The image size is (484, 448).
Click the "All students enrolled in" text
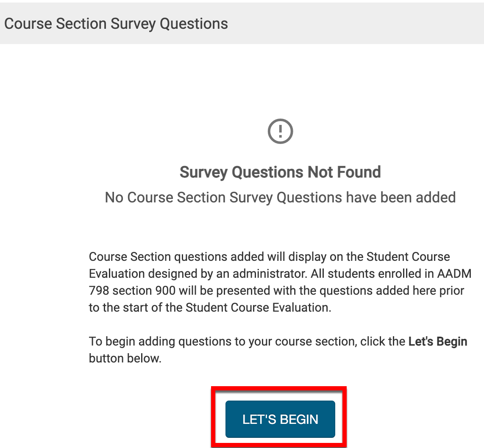pyautogui.click(x=365, y=274)
